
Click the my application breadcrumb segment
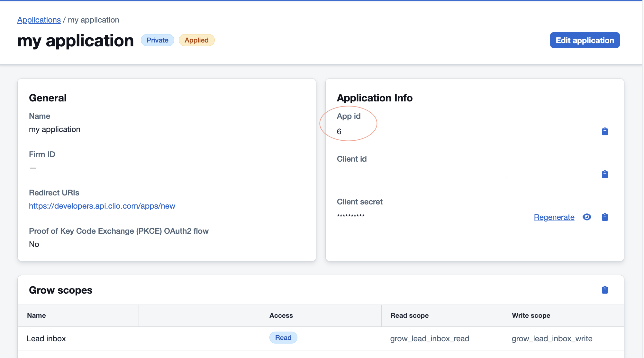pos(94,20)
